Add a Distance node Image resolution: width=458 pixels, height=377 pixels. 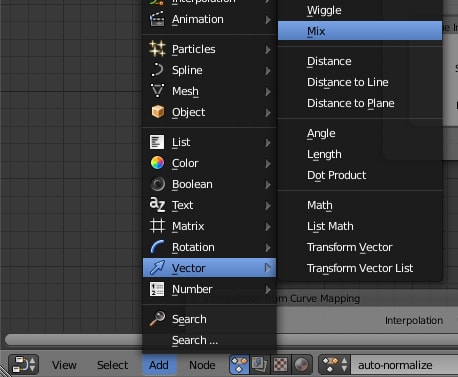tap(360, 61)
